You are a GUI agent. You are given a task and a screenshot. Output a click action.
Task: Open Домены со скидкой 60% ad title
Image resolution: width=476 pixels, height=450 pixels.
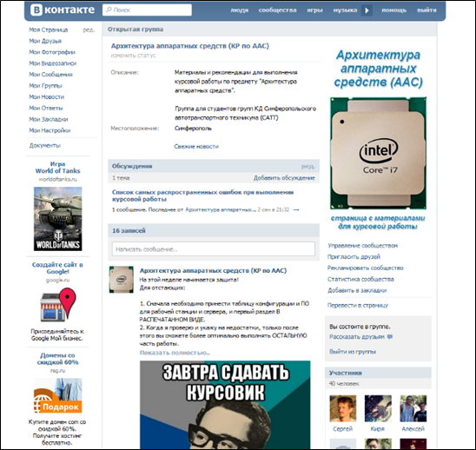[x=57, y=359]
